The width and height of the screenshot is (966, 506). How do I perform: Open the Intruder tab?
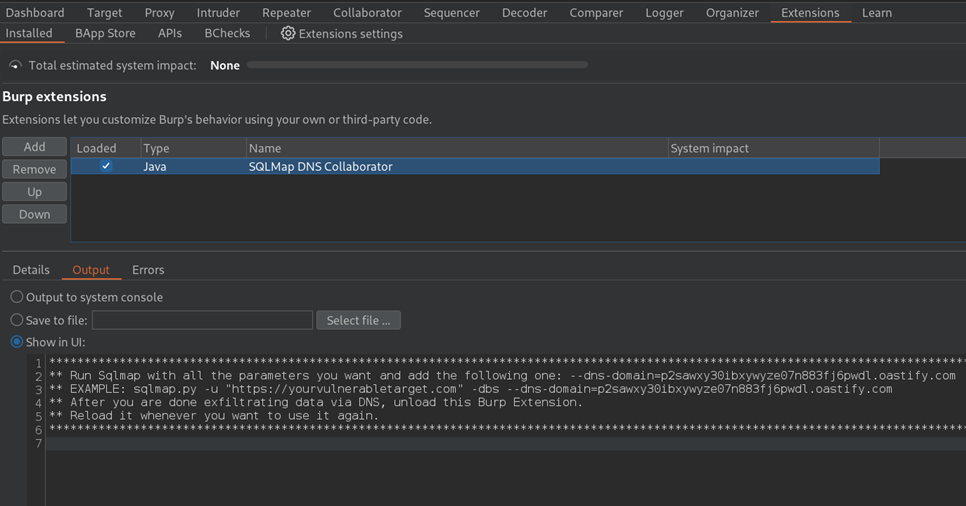click(218, 12)
